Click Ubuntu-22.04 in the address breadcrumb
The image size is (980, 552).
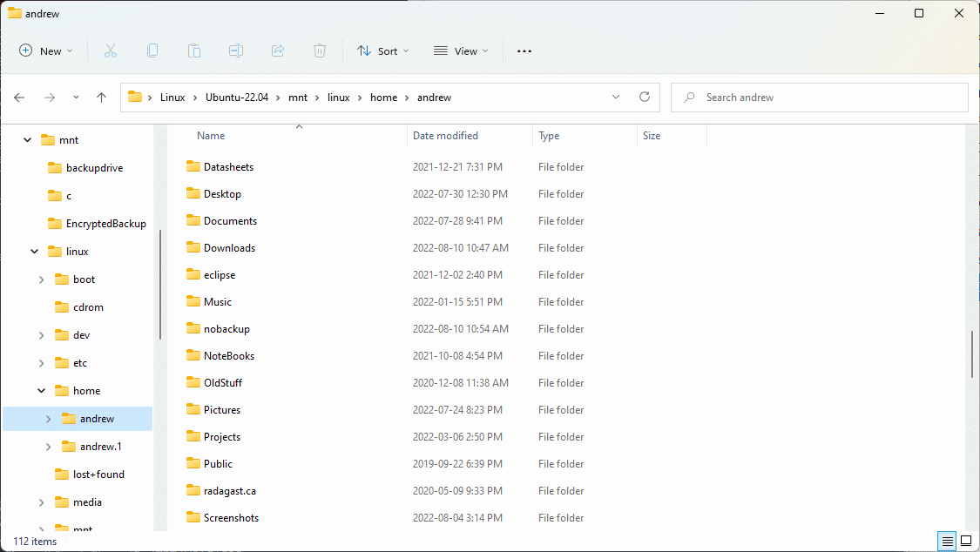[x=237, y=98]
